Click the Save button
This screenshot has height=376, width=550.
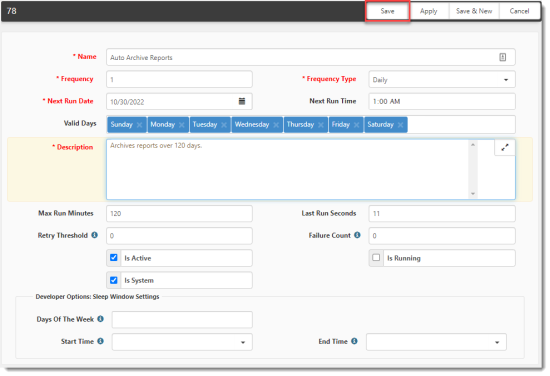tap(387, 11)
